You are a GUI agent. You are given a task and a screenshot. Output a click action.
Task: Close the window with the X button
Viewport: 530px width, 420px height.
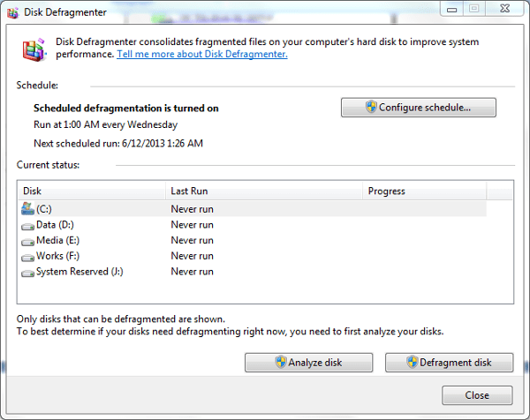[504, 9]
